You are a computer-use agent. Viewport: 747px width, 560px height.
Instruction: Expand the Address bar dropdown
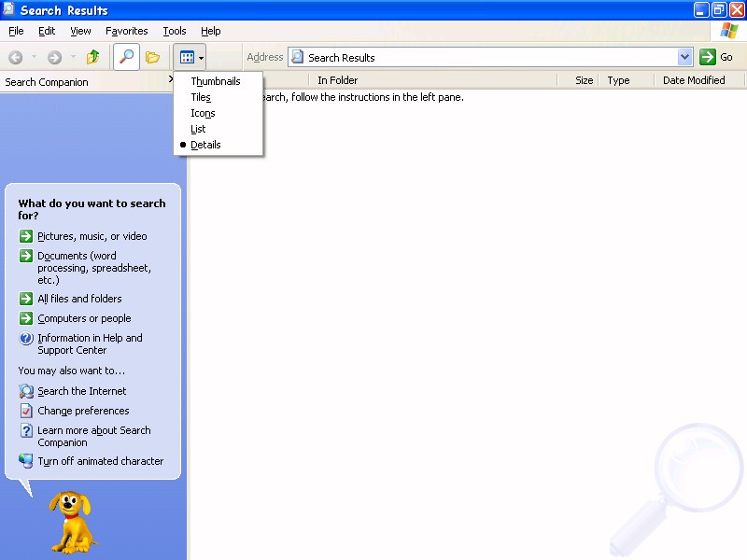click(x=684, y=57)
